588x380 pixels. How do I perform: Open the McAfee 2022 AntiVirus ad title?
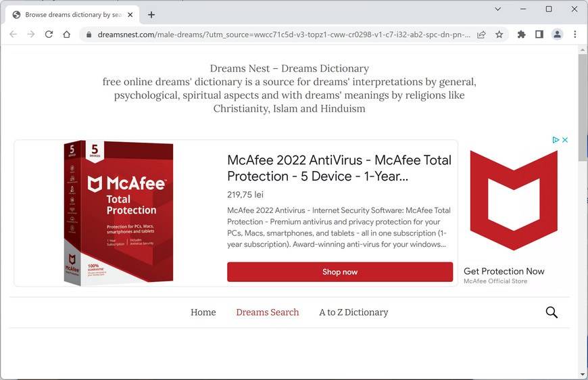click(339, 168)
